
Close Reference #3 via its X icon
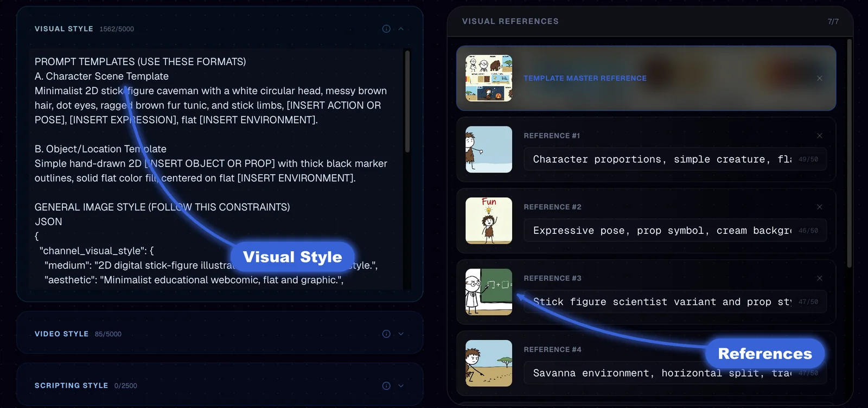820,278
